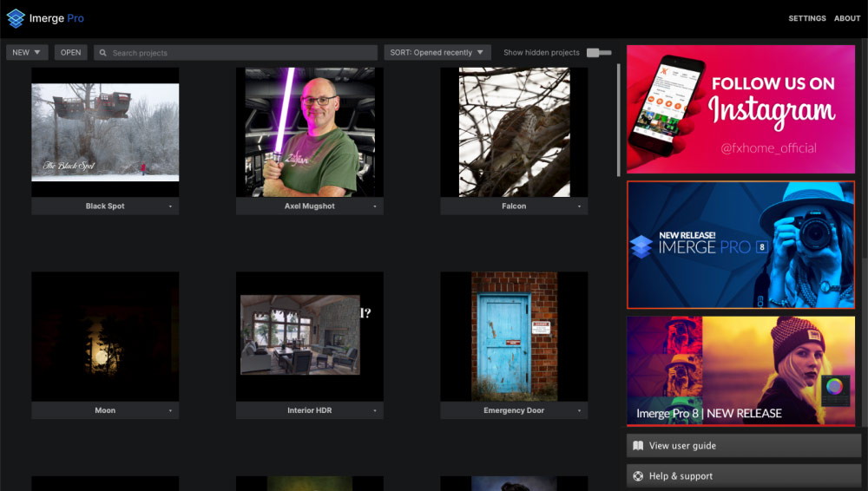Click the projects list vertical scrollbar
This screenshot has height=491, width=868.
coord(618,120)
